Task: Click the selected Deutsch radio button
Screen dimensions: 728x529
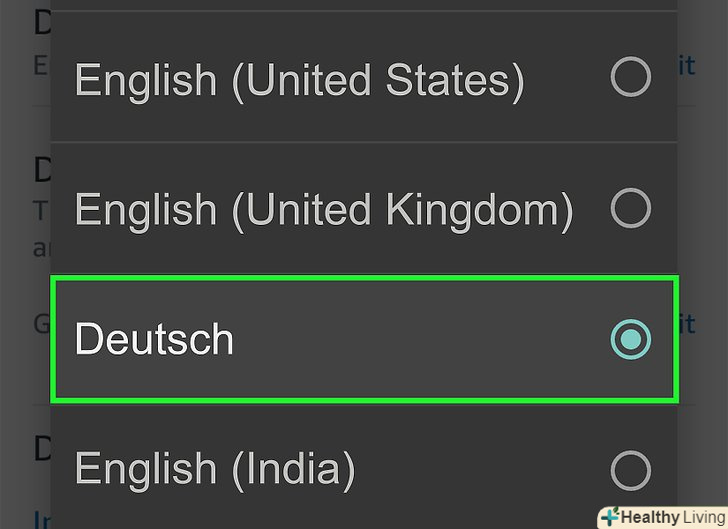Action: tap(630, 340)
